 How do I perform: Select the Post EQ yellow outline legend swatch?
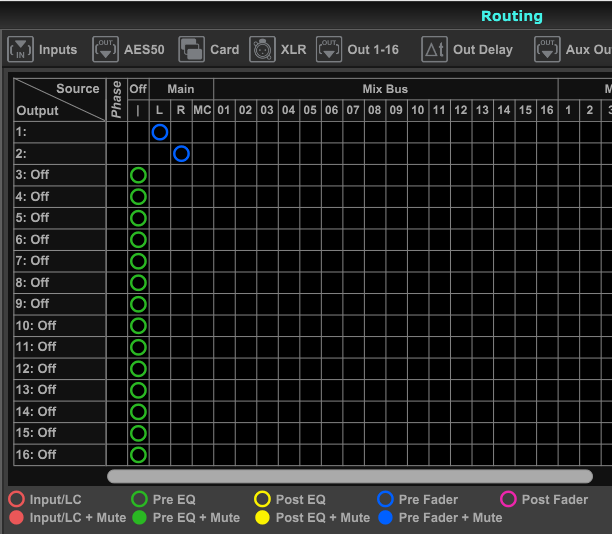[x=262, y=499]
